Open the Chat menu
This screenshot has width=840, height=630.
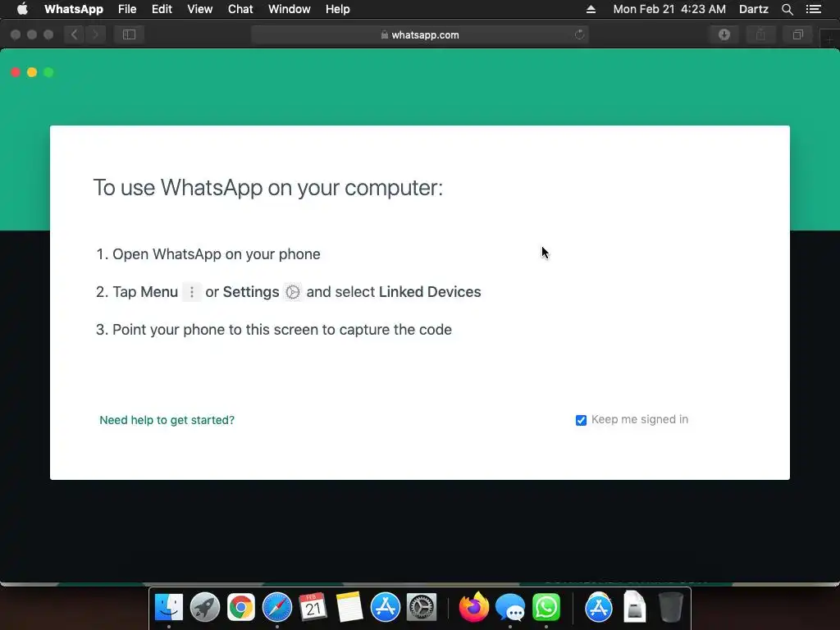(x=240, y=9)
